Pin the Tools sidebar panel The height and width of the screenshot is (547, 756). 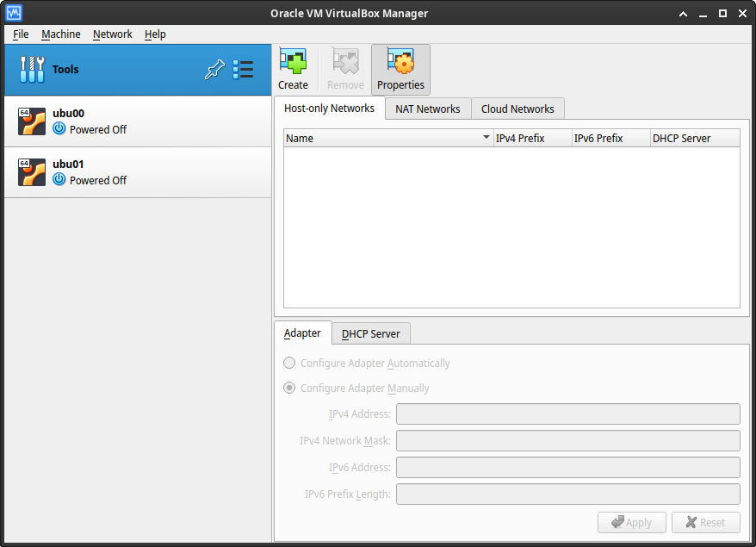(x=214, y=70)
